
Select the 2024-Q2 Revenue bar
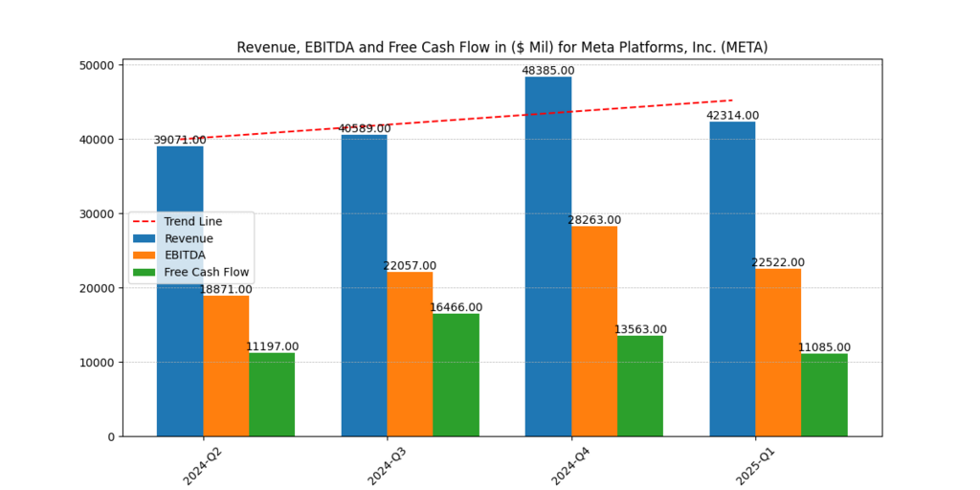pyautogui.click(x=180, y=182)
